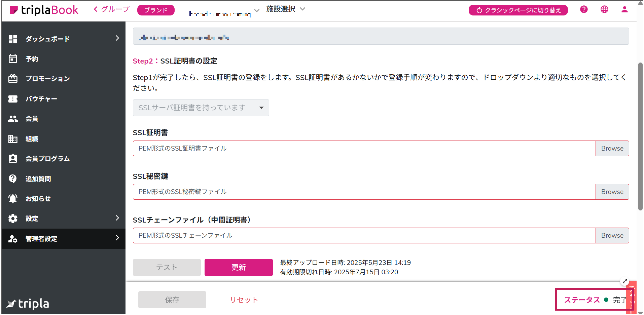Expand 設定 submenu chevron
Screen dimensions: 644x315
tap(117, 218)
